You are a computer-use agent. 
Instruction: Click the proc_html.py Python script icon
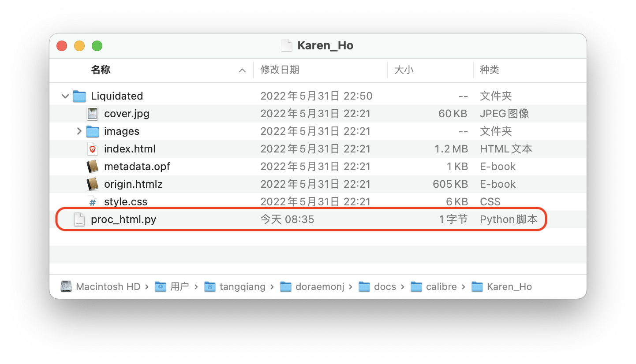(x=79, y=219)
